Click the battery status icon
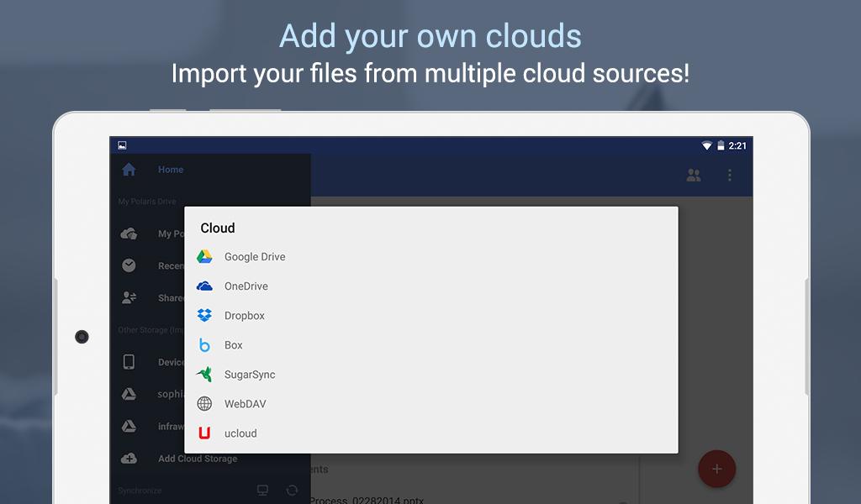Viewport: 861px width, 504px height. [721, 145]
